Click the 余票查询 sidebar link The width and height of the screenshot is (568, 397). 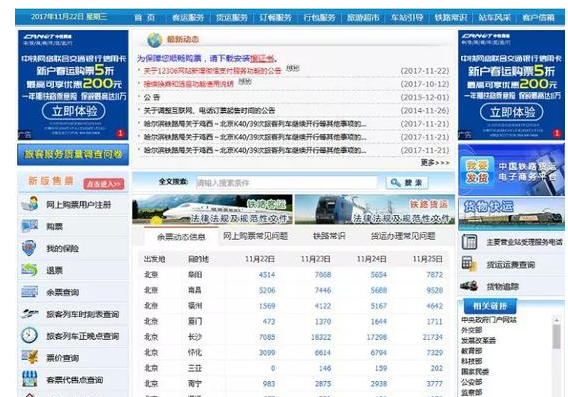62,292
